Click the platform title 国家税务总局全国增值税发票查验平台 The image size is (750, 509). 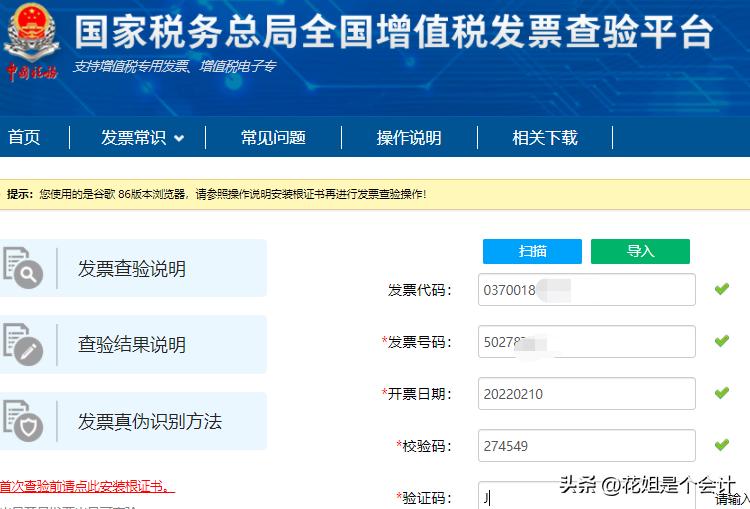[394, 32]
